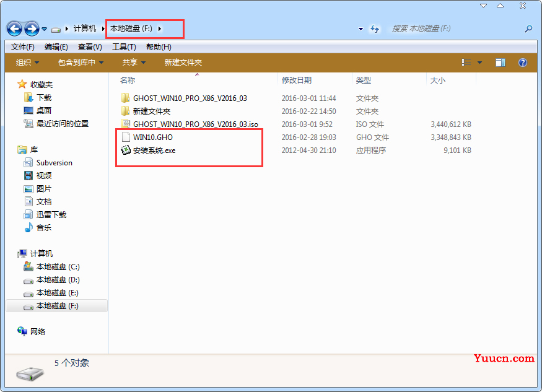The image size is (542, 392).
Task: Click the drive icon in the details pane
Action: (x=30, y=373)
